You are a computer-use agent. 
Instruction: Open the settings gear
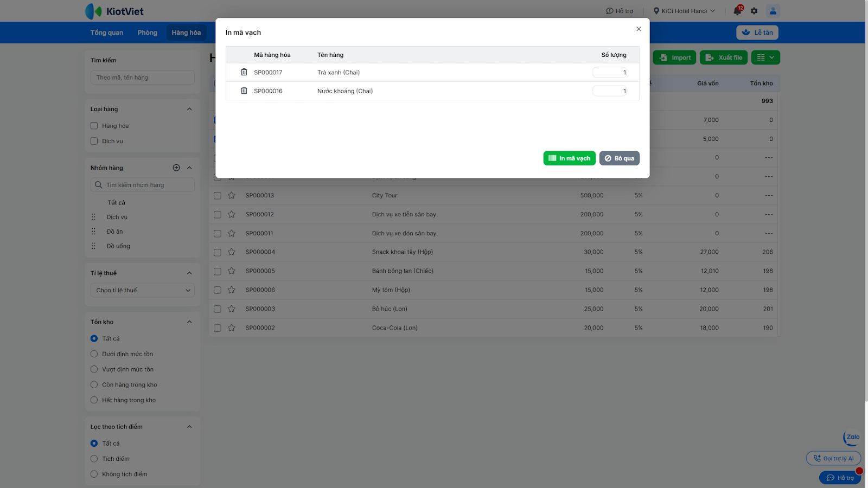click(754, 11)
